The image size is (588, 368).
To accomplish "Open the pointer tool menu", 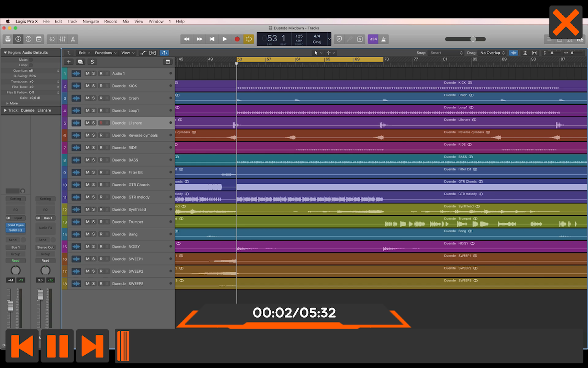I will 318,53.
